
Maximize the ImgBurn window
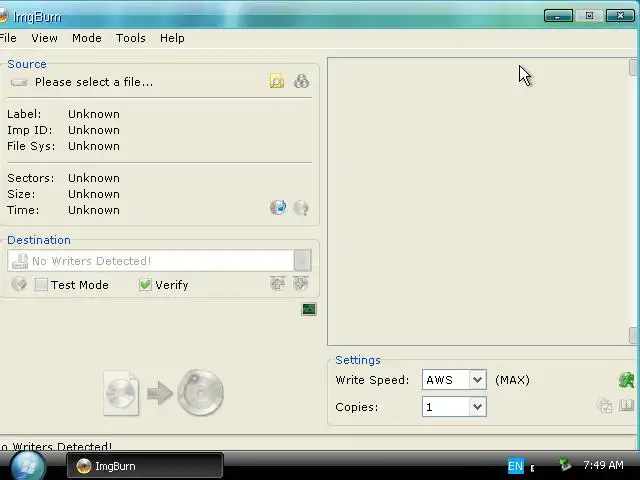coord(589,16)
